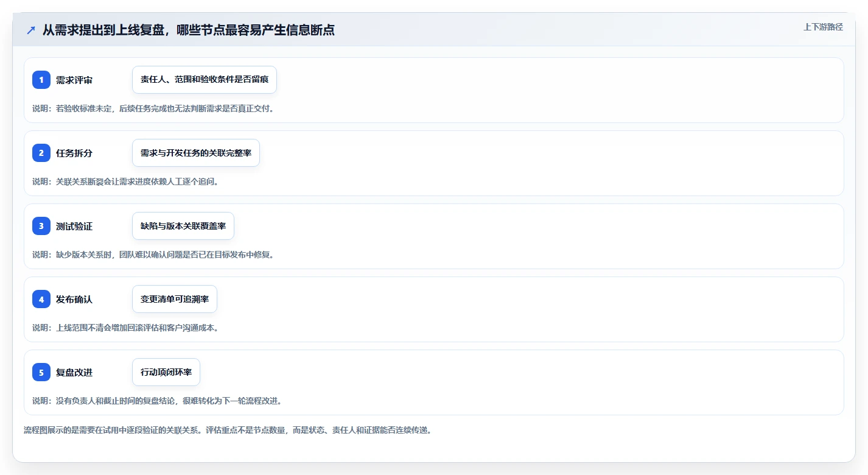The width and height of the screenshot is (868, 475).
Task: Click the note starting 说明：上线范围不清
Action: tap(125, 328)
